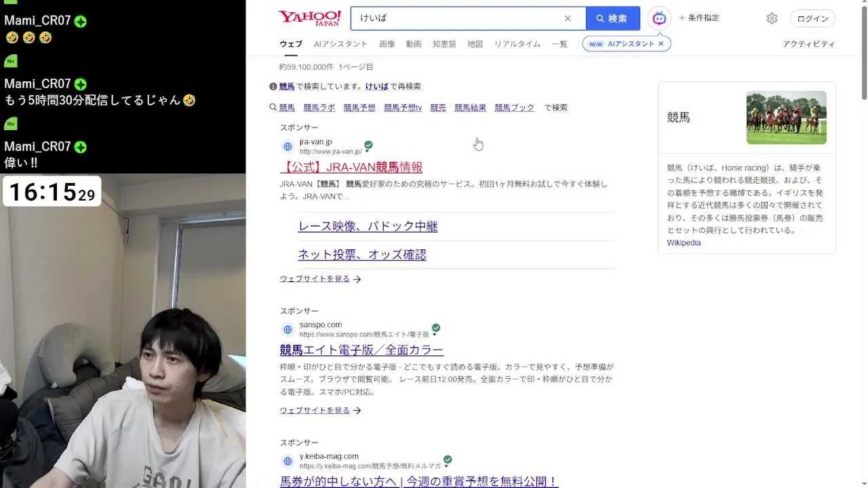Click the horse racing thumbnail image
This screenshot has height=488, width=868.
(x=786, y=117)
